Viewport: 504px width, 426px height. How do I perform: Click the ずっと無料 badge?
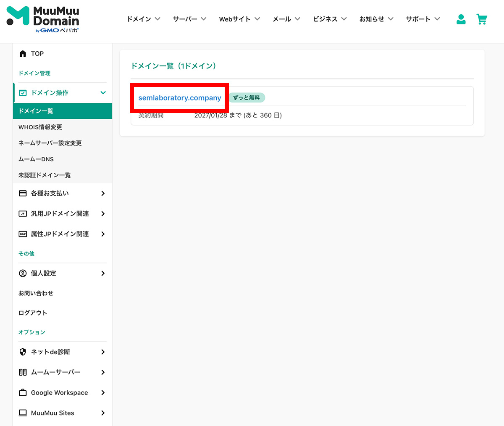(x=247, y=98)
